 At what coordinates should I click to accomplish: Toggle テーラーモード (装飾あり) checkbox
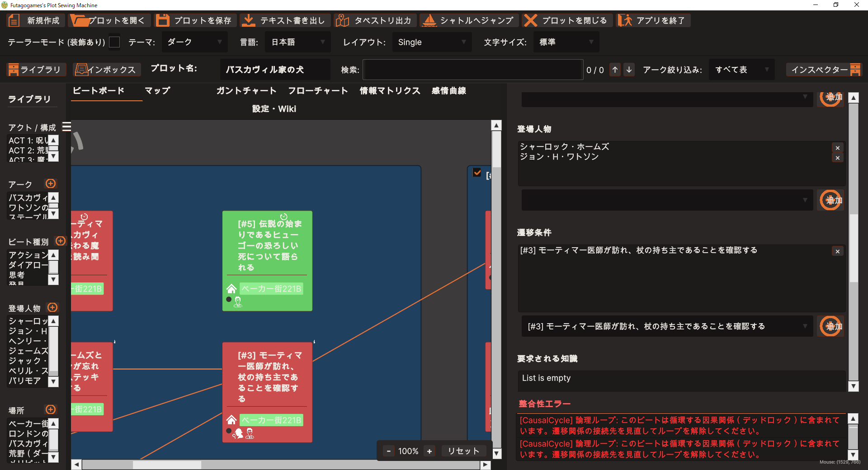115,42
